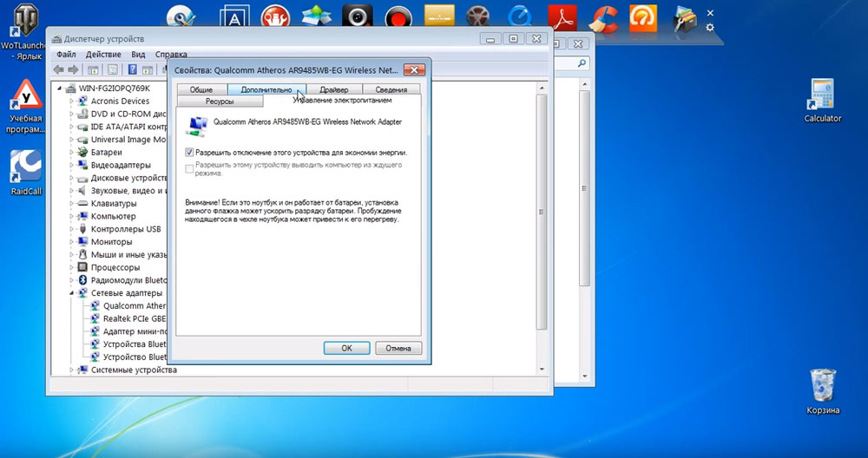This screenshot has height=458, width=868.
Task: Select the Мониторы tree item
Action: coord(111,242)
